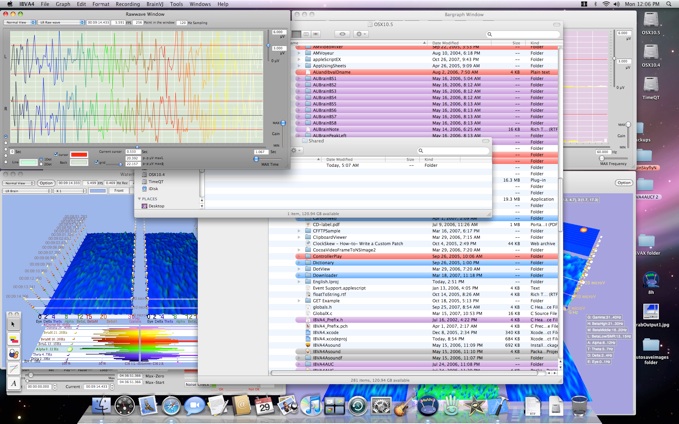Open the File menu
Image resolution: width=679 pixels, height=424 pixels.
(45, 4)
